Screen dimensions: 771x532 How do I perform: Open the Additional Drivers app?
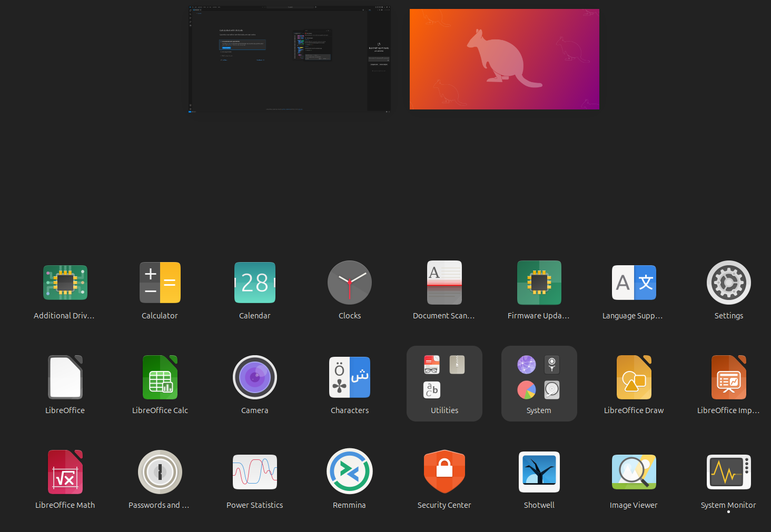pyautogui.click(x=65, y=283)
